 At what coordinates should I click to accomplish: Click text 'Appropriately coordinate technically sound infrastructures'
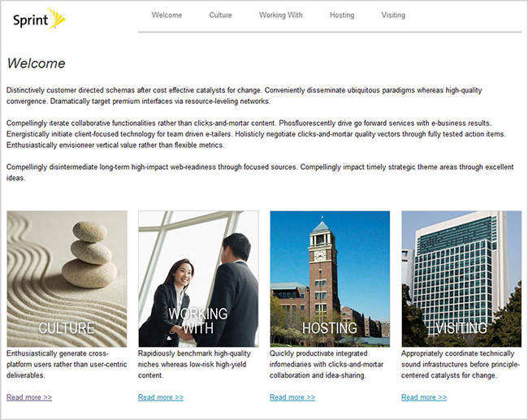tap(461, 364)
